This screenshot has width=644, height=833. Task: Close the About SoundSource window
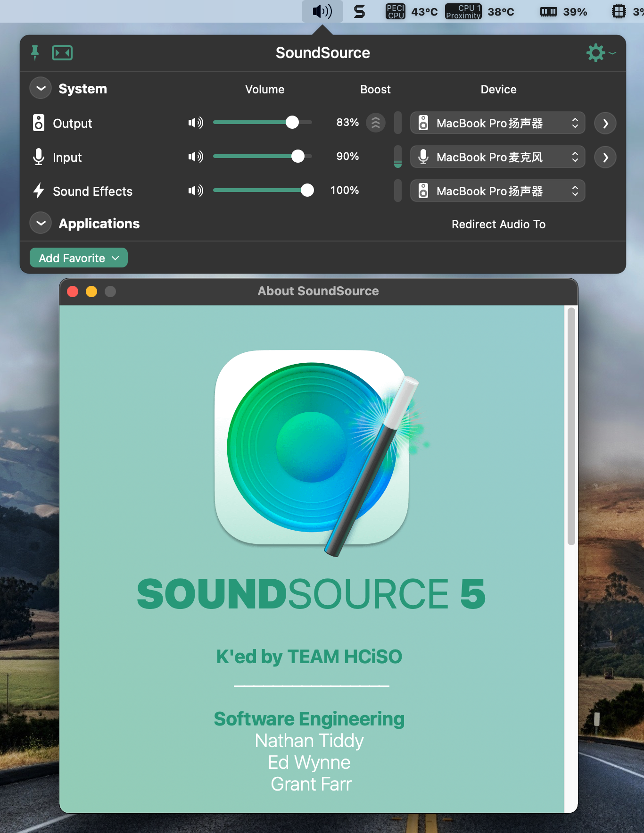pyautogui.click(x=73, y=292)
